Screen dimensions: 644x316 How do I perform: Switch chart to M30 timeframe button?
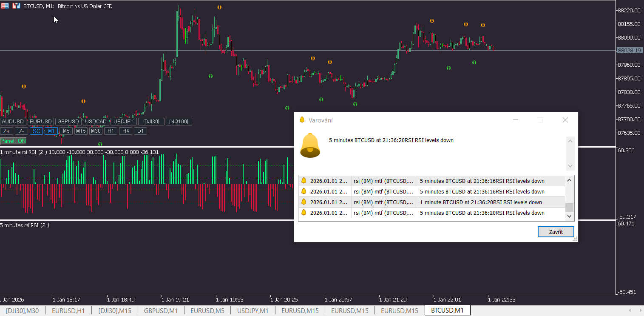96,131
